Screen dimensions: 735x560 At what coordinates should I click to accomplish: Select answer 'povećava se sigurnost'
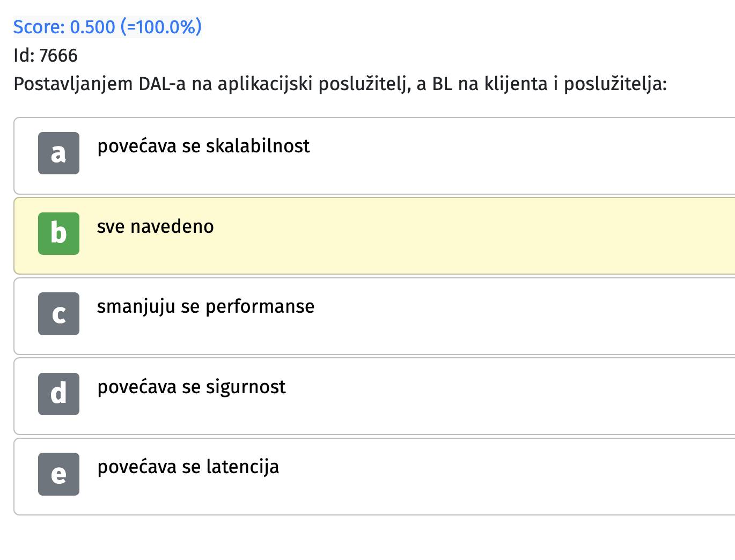192,387
